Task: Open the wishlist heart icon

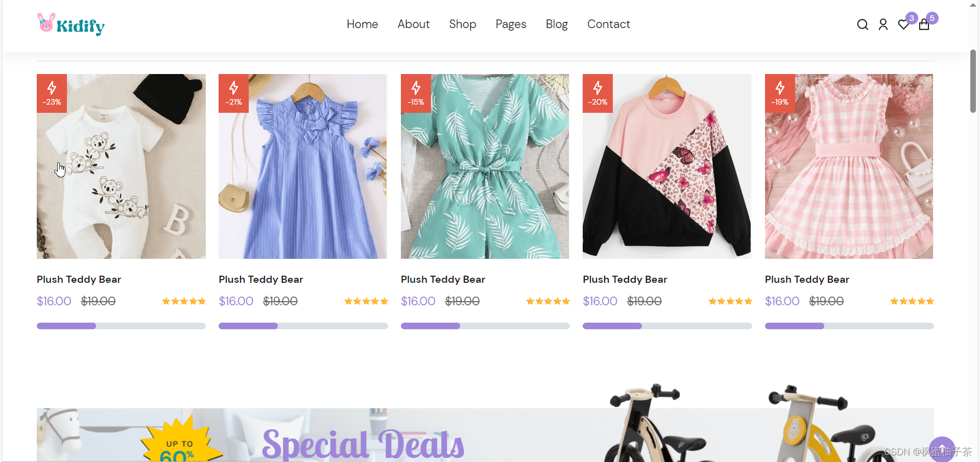Action: click(903, 25)
